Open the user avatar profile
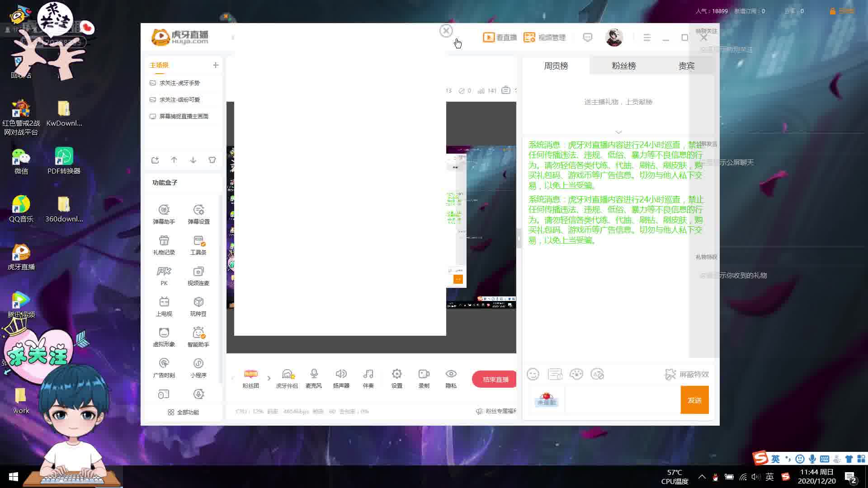868x488 pixels. [x=614, y=38]
